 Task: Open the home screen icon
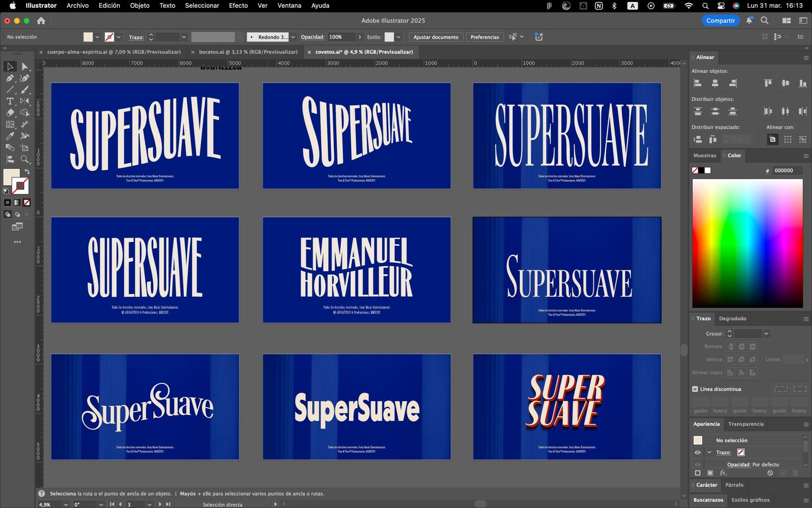(41, 21)
